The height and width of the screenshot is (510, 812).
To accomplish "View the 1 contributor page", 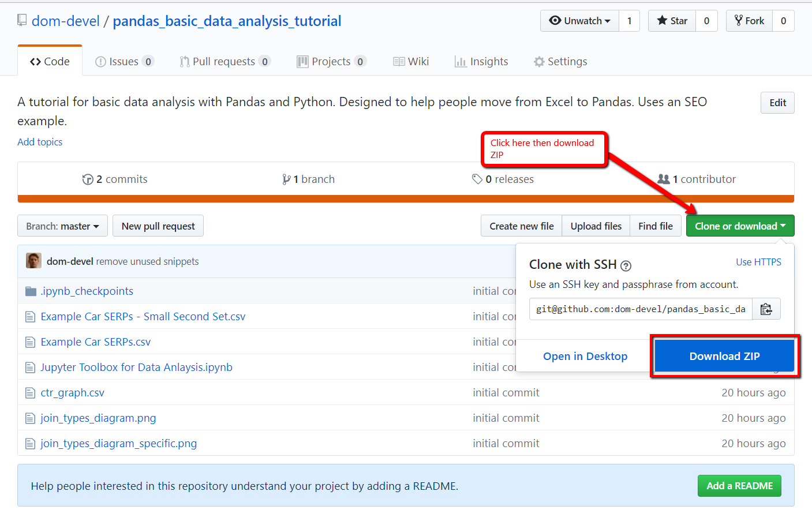I will pos(697,179).
